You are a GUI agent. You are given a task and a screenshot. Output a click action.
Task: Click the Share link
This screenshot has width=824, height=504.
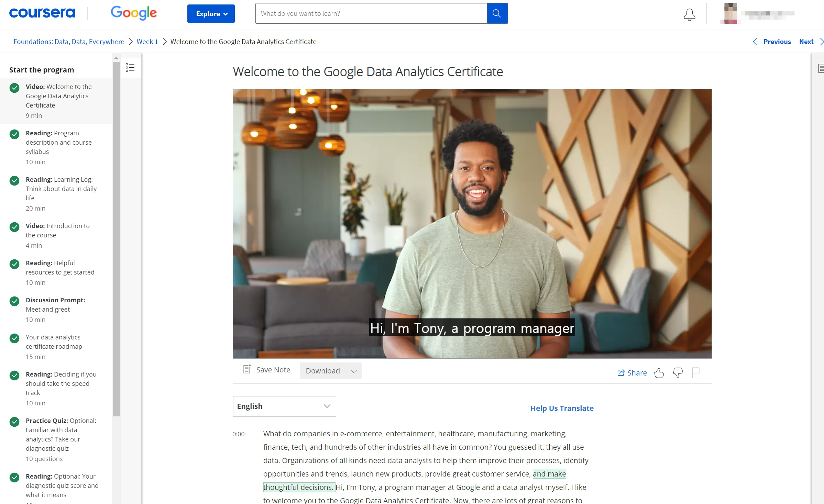click(632, 373)
